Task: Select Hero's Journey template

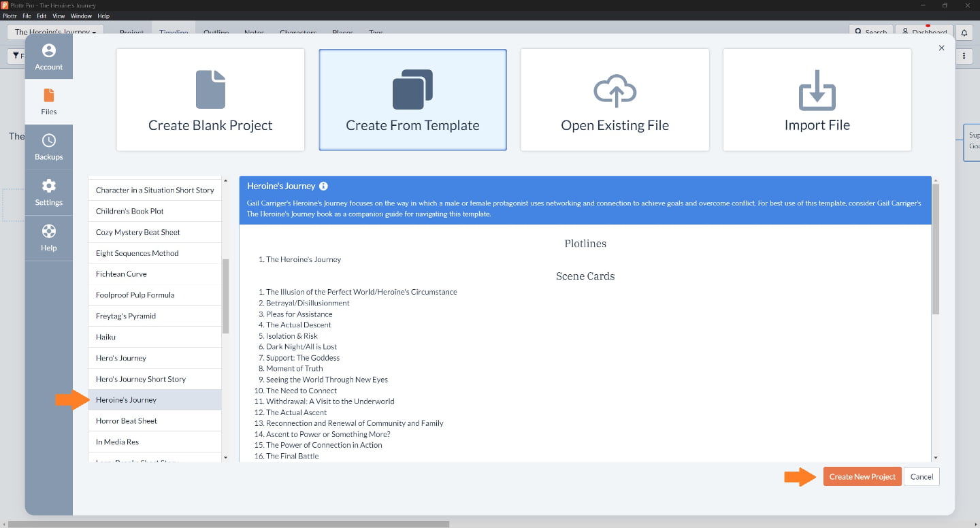Action: tap(155, 358)
